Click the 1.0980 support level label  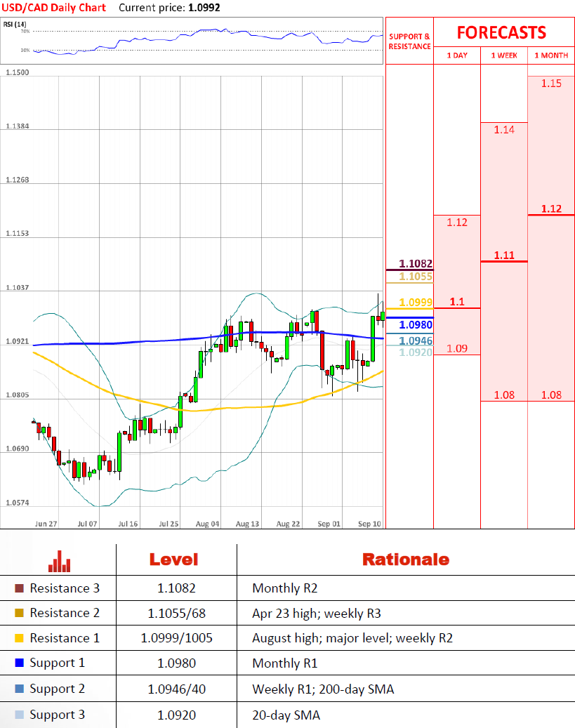coord(416,325)
